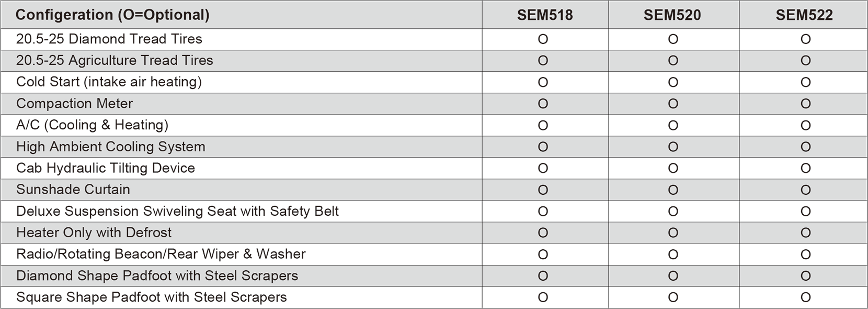The height and width of the screenshot is (309, 868).
Task: Click the Cold Start (intake air heating) label
Action: pos(109,82)
